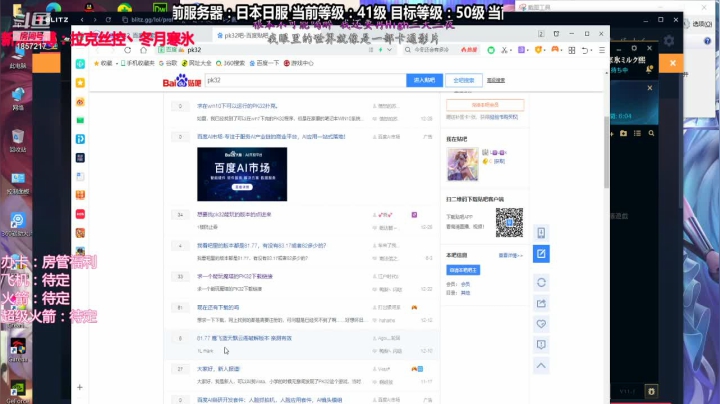Click the undo arrow icon in toolbar
This screenshot has height=404, width=720.
pyautogui.click(x=585, y=50)
